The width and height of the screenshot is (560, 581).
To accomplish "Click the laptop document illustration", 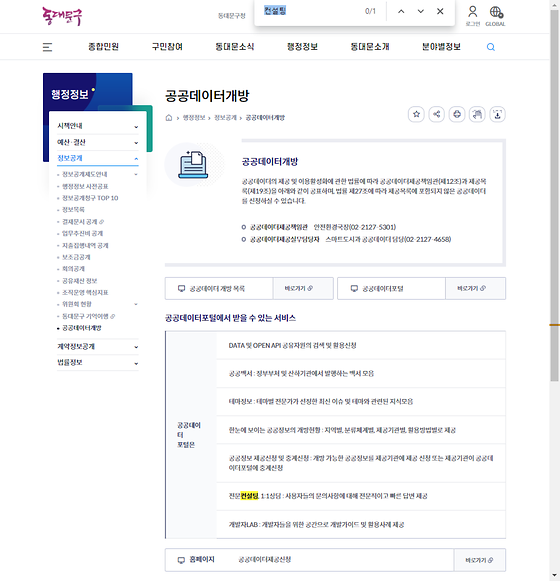I will tap(193, 164).
